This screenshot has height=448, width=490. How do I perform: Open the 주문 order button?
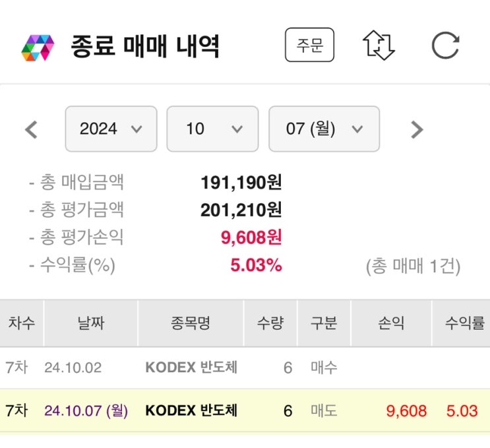point(309,47)
